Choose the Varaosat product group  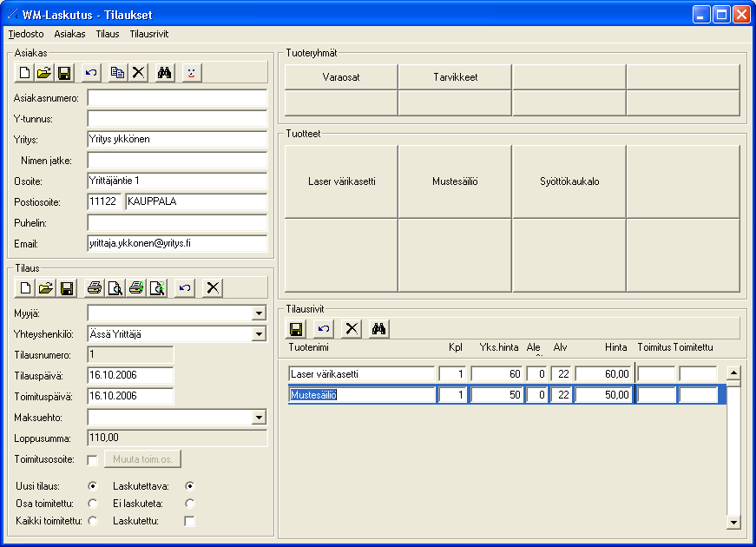click(341, 77)
